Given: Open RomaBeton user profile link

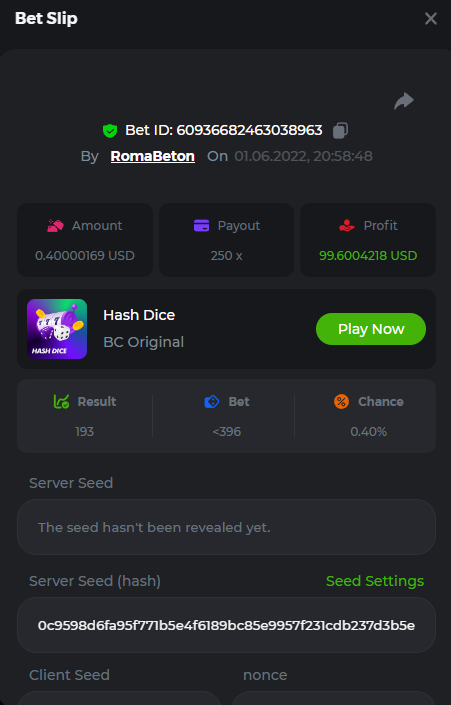Looking at the screenshot, I should pos(152,156).
